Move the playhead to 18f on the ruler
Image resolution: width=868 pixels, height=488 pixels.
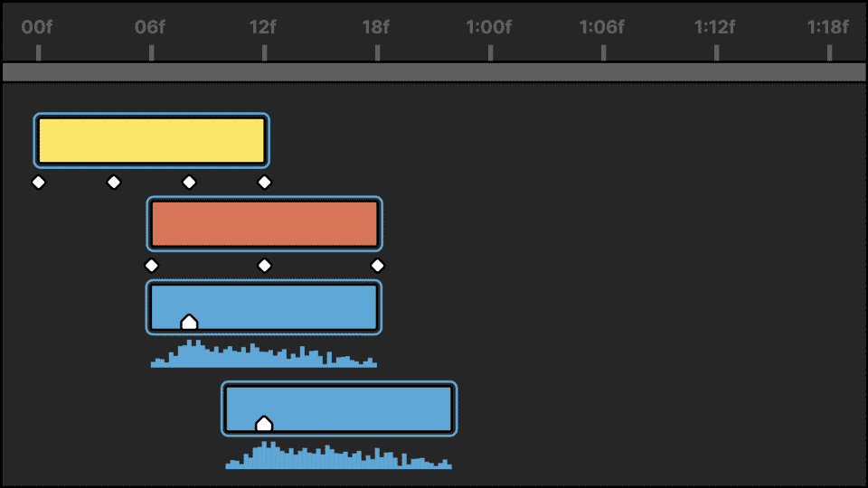pos(377,52)
